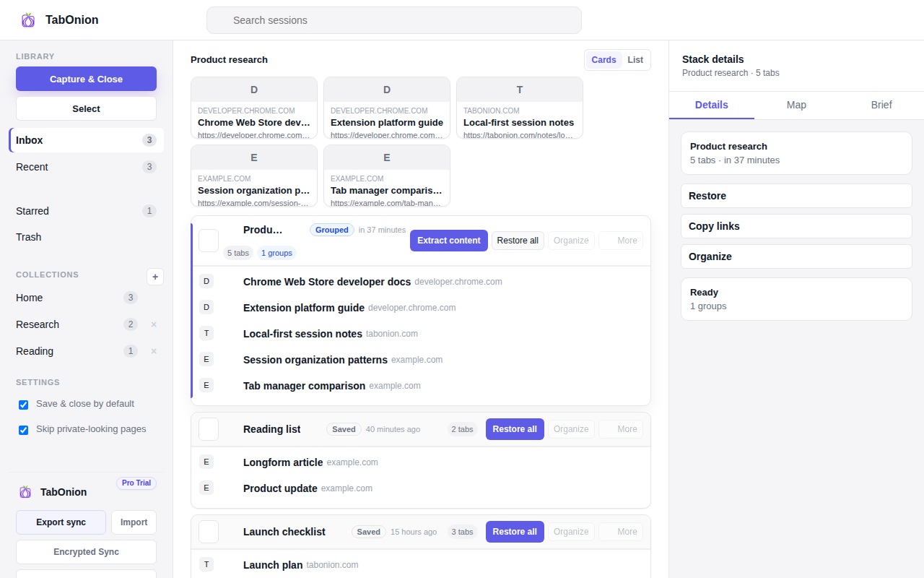The image size is (924, 578).
Task: Expand Organize options in Stack details panel
Action: click(796, 256)
